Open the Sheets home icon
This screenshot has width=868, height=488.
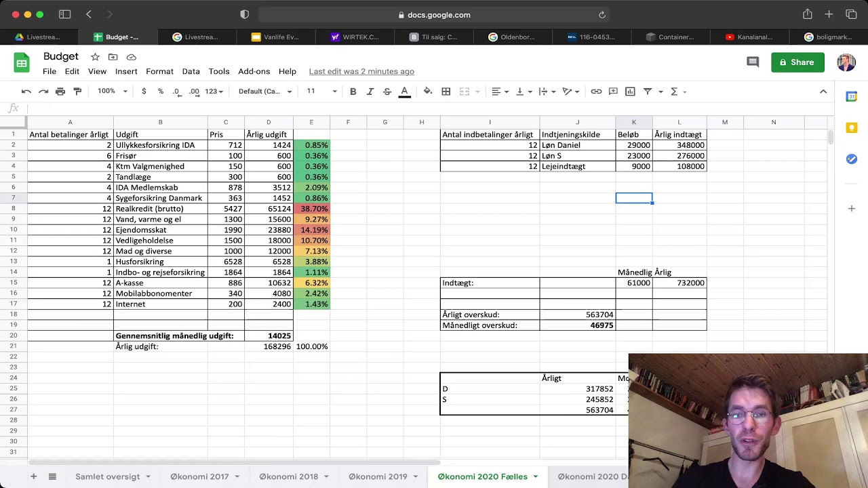coord(22,62)
